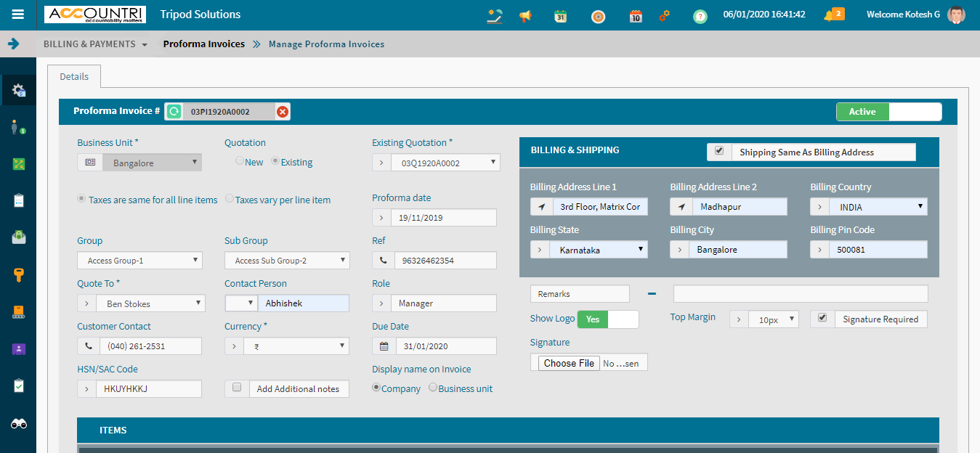The width and height of the screenshot is (980, 453).
Task: Open the hamburger menu at top left
Action: coord(18,15)
